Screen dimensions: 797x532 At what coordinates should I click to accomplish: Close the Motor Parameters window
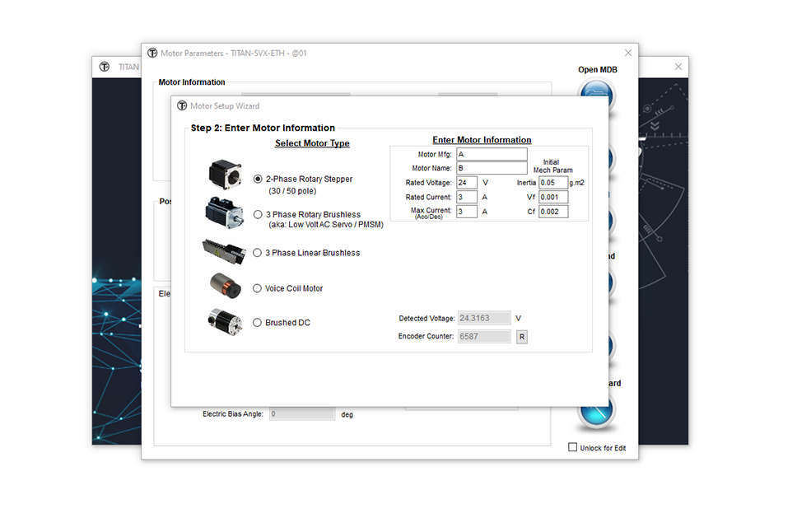[x=628, y=53]
